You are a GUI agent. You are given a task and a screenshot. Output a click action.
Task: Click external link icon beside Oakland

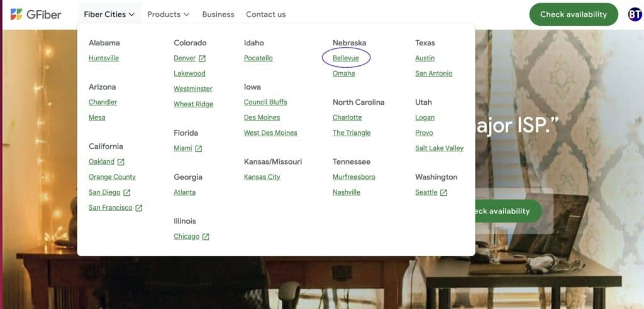click(x=121, y=162)
